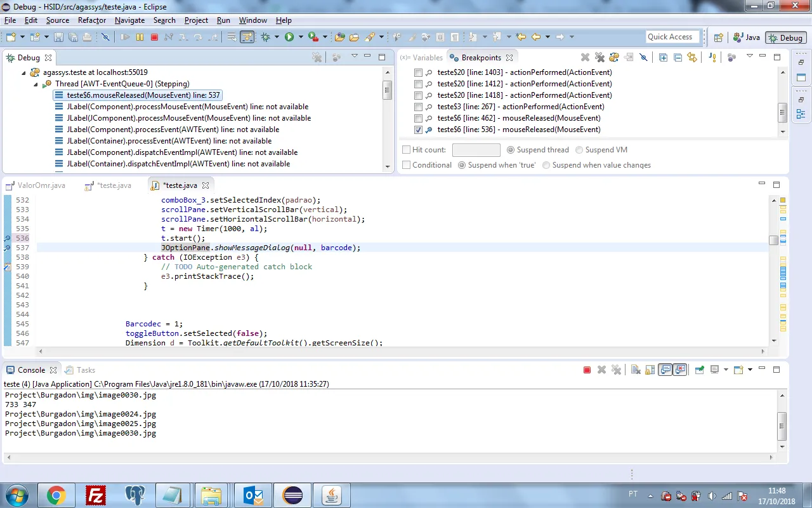Uncheck the teste$6 line 536 breakpoint
Screen dimensions: 812x508
pyautogui.click(x=418, y=130)
